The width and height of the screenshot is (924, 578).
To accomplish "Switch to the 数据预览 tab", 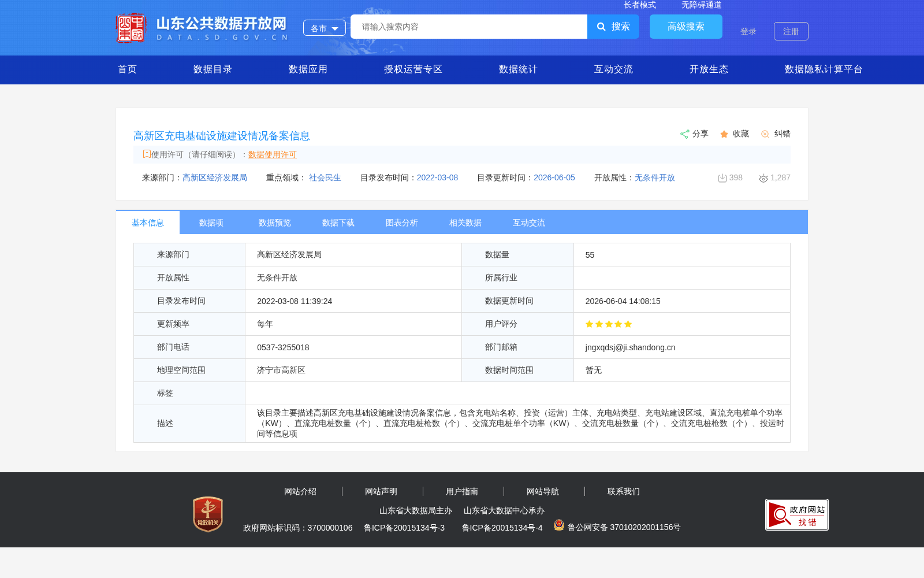I will 275,223.
